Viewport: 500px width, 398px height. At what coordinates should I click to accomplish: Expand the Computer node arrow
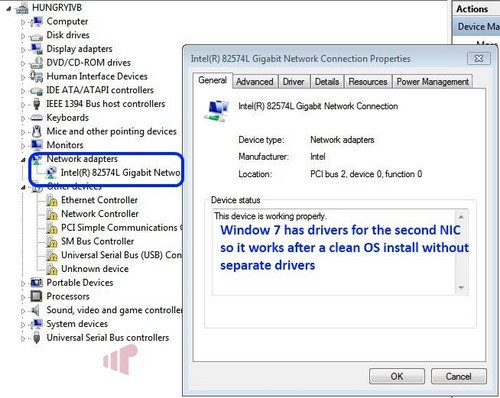23,22
